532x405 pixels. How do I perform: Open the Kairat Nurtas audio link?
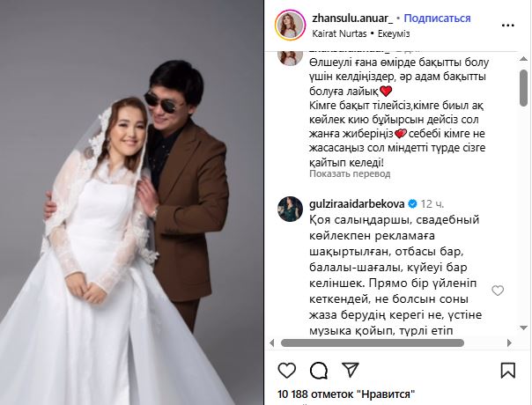click(x=339, y=33)
